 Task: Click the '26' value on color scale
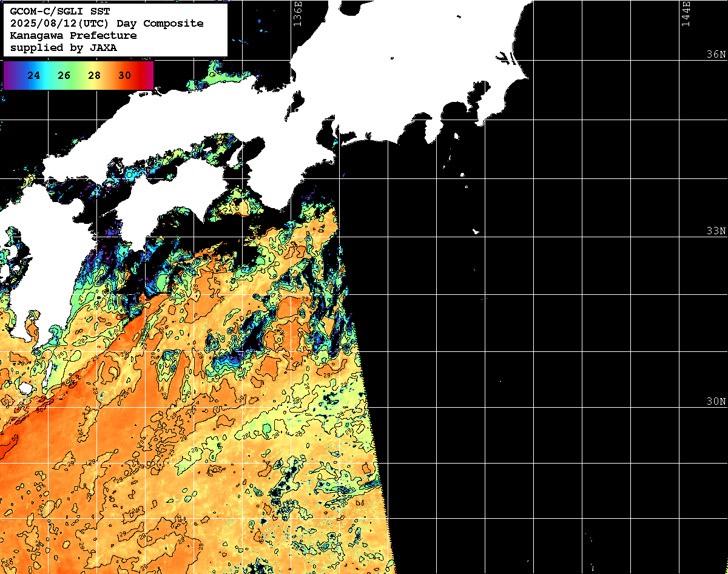click(x=64, y=76)
